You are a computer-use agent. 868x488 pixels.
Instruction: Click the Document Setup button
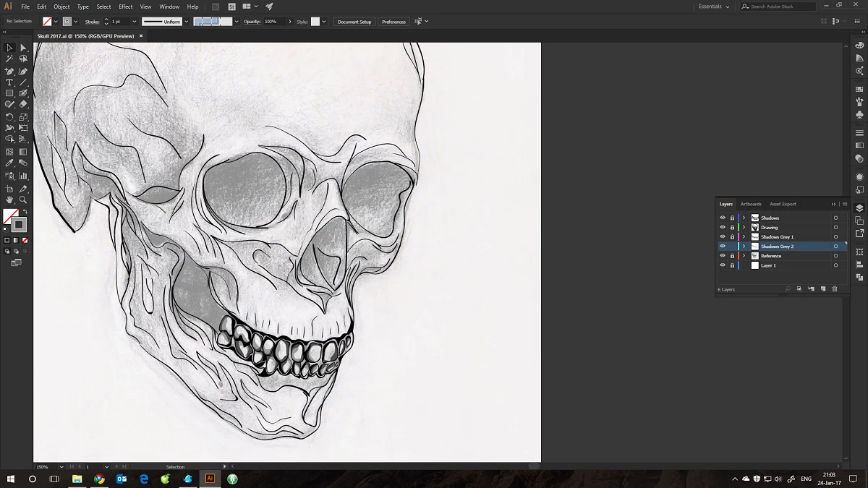(354, 22)
